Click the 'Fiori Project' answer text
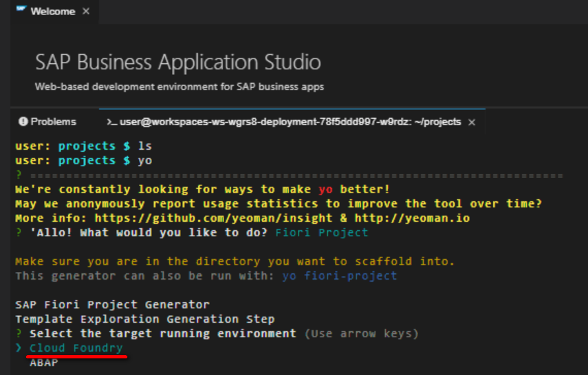 322,233
